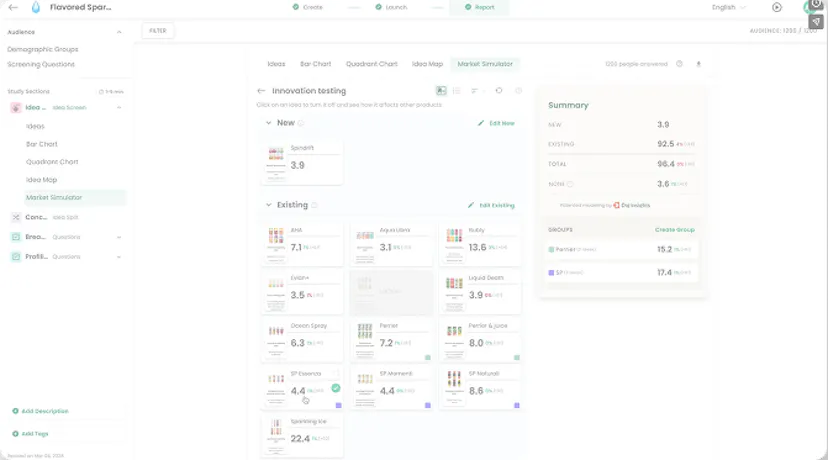Toggle the Sparkling Ice idea card
The height and width of the screenshot is (460, 828).
302,436
